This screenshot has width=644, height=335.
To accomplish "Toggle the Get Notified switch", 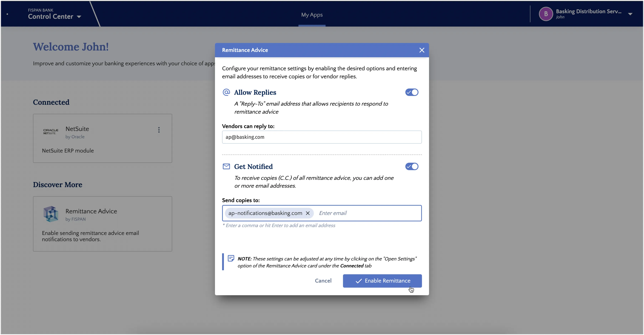I will coord(412,166).
